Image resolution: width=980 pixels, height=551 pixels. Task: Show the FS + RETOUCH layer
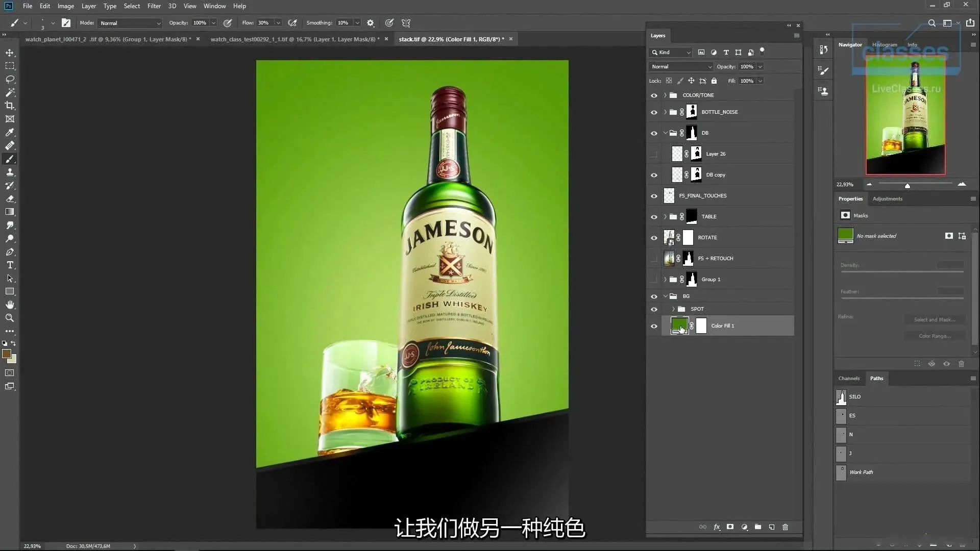(654, 259)
